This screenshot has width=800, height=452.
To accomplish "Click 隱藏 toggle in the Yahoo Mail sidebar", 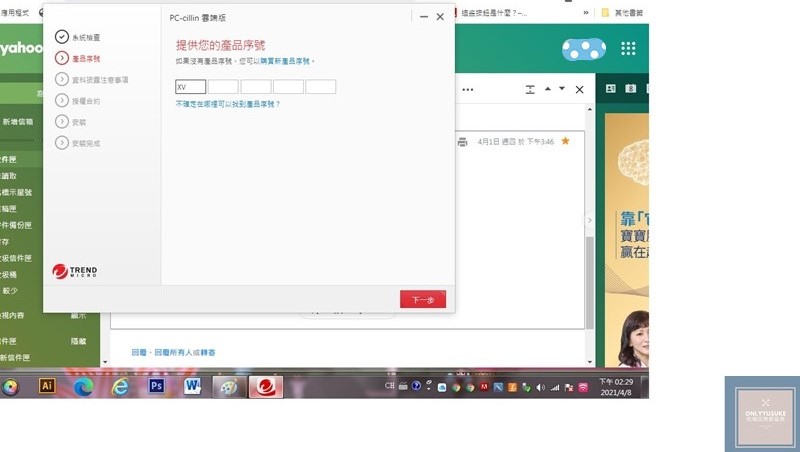I will pos(78,341).
